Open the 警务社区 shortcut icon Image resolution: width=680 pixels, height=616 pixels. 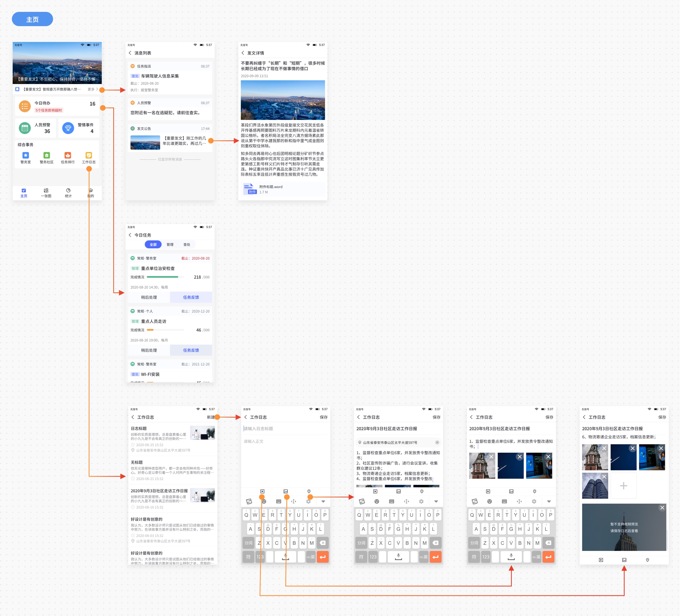[x=46, y=155]
